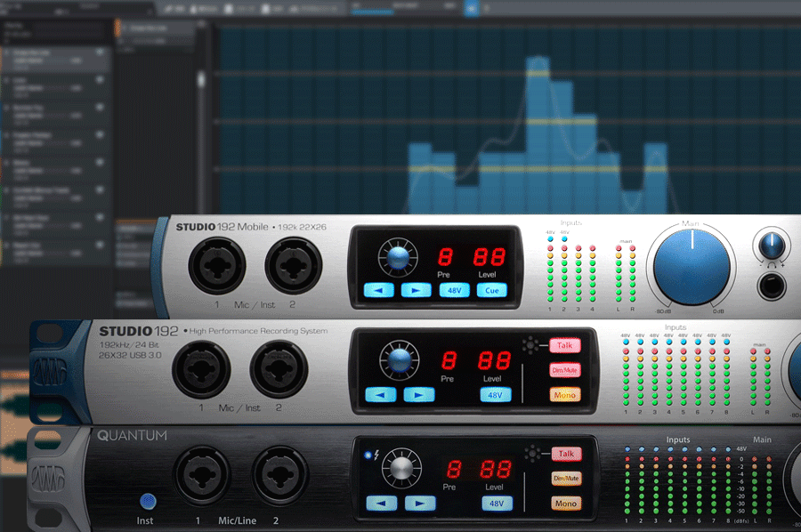Click the talkback mic grille on the Studio 192 rack unit
Viewport: 801px width, 532px height.
click(530, 345)
